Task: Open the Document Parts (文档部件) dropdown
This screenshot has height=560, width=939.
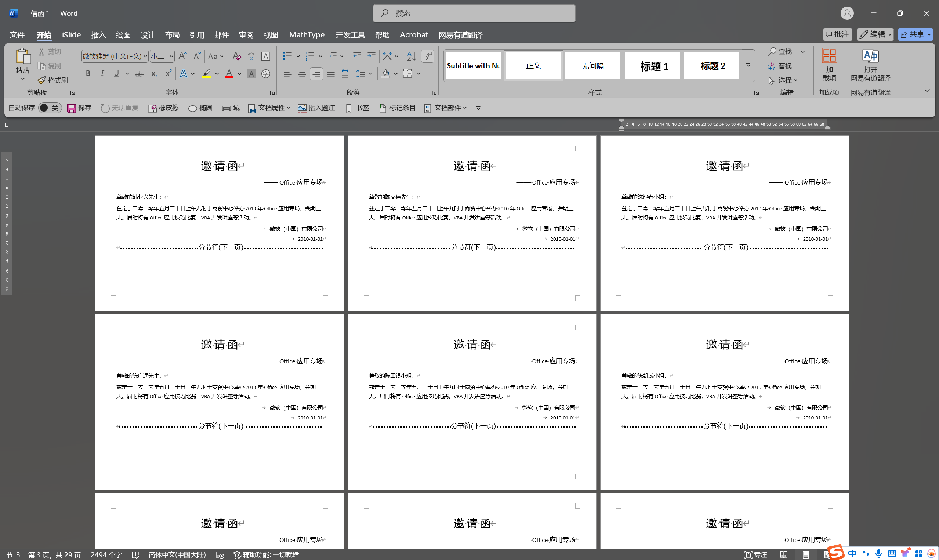Action: (x=445, y=108)
